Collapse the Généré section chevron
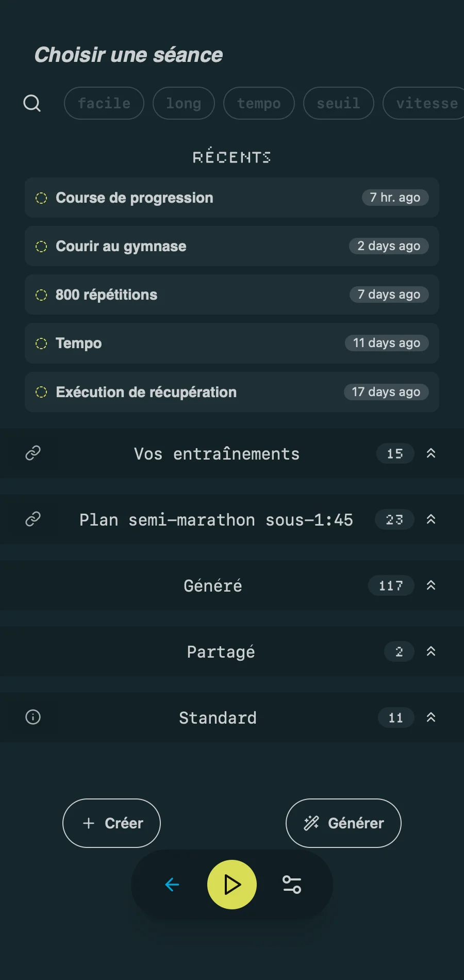The width and height of the screenshot is (464, 980). click(431, 585)
